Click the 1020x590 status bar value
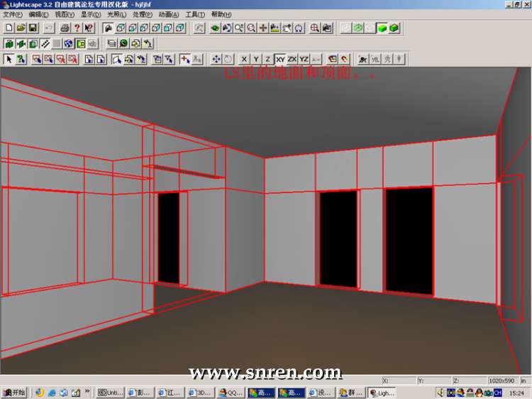Image resolution: width=532 pixels, height=399 pixels. coord(501,381)
